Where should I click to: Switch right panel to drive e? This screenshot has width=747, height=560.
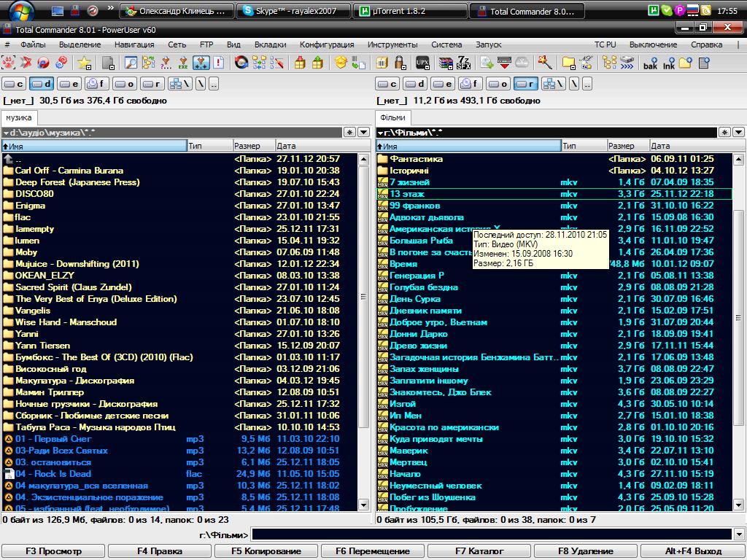coord(443,85)
